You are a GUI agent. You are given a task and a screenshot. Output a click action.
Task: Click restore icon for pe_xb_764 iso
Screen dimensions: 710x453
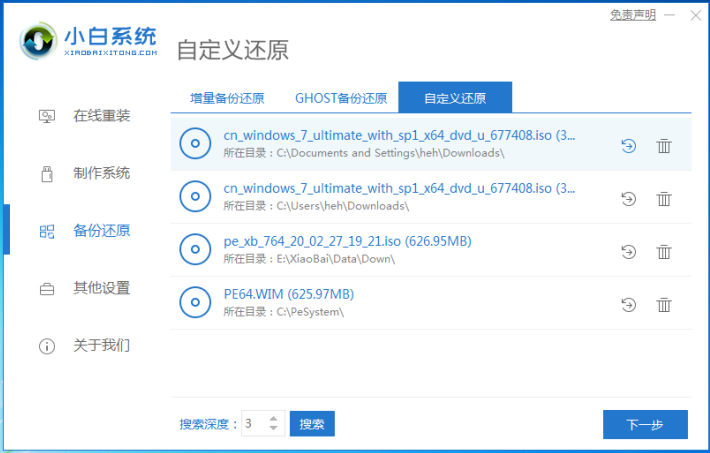[628, 252]
